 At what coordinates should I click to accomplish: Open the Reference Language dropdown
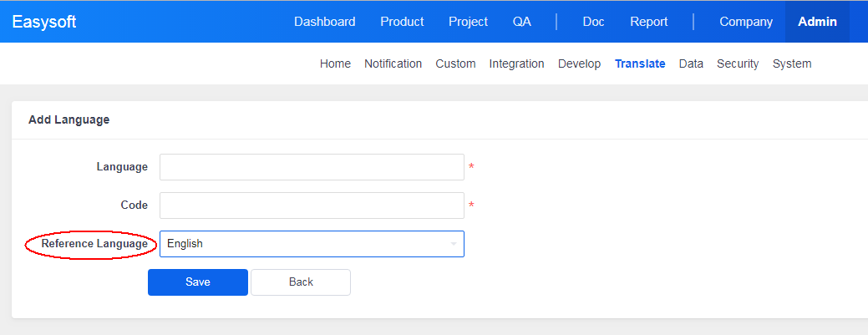click(x=311, y=244)
